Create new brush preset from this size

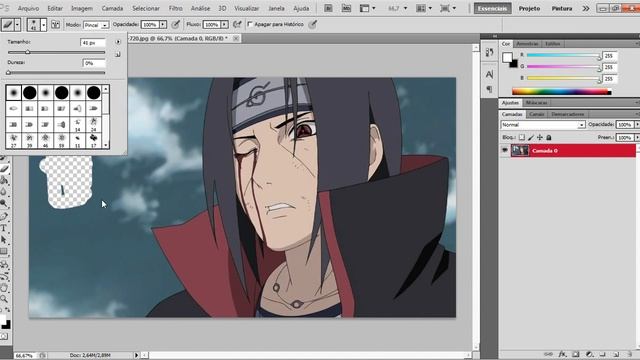118,54
